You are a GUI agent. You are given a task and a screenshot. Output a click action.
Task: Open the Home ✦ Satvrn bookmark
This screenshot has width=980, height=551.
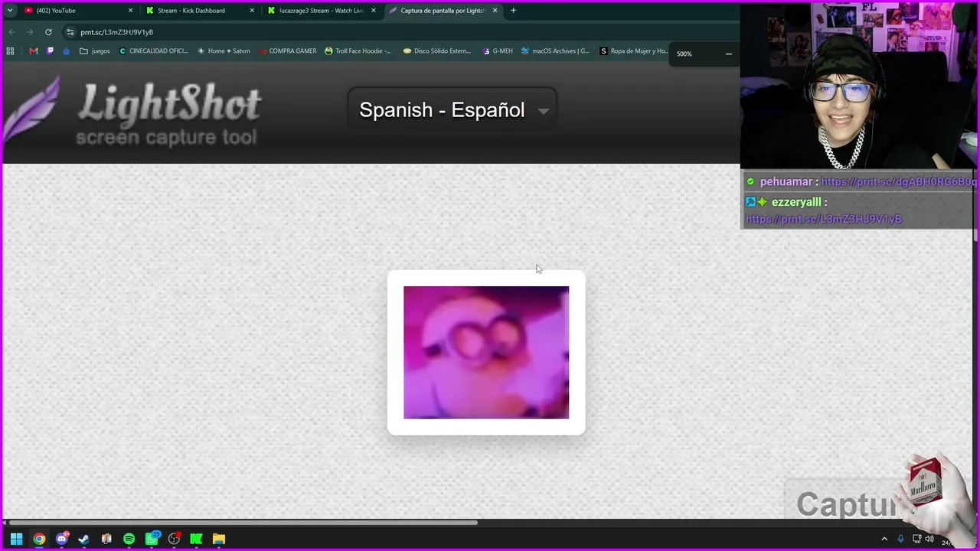(224, 51)
